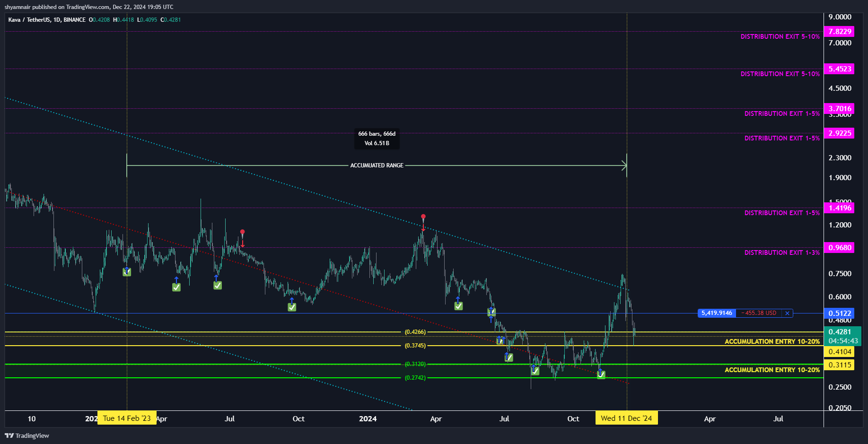Image resolution: width=868 pixels, height=444 pixels.
Task: Click the arrowhead ending the ACCUMUATED RANGE measure
Action: pyautogui.click(x=624, y=165)
